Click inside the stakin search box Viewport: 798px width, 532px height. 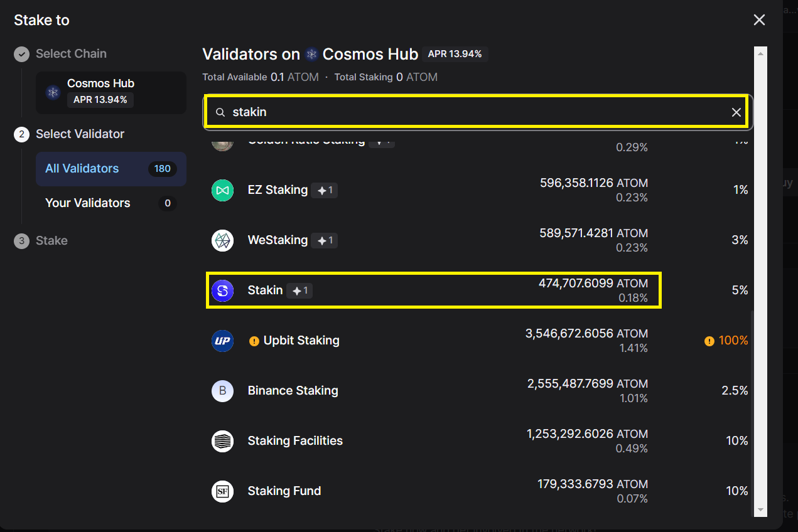477,112
